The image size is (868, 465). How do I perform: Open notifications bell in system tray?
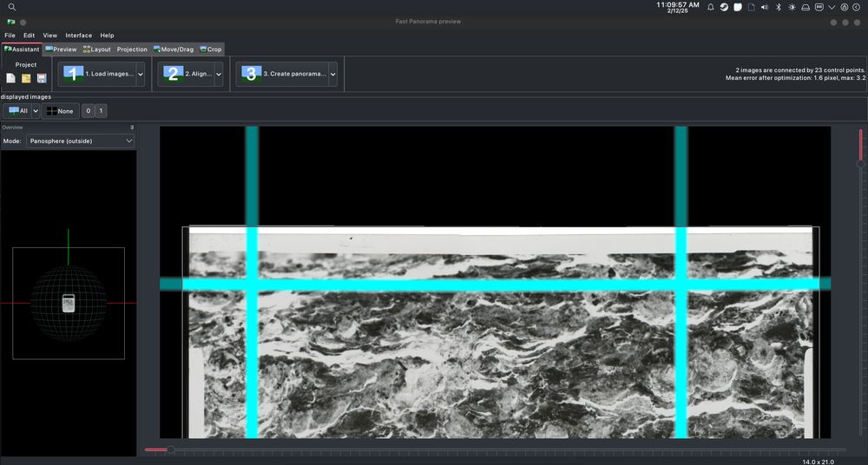point(710,7)
